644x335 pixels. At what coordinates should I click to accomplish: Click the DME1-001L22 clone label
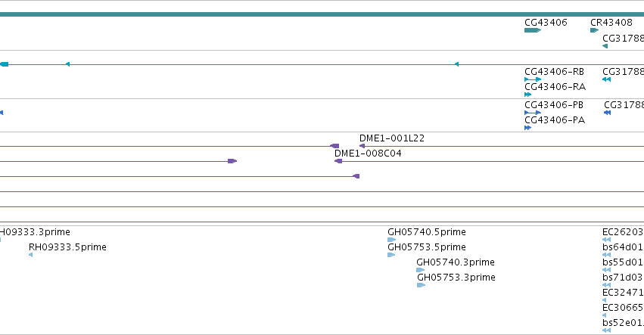click(x=392, y=138)
